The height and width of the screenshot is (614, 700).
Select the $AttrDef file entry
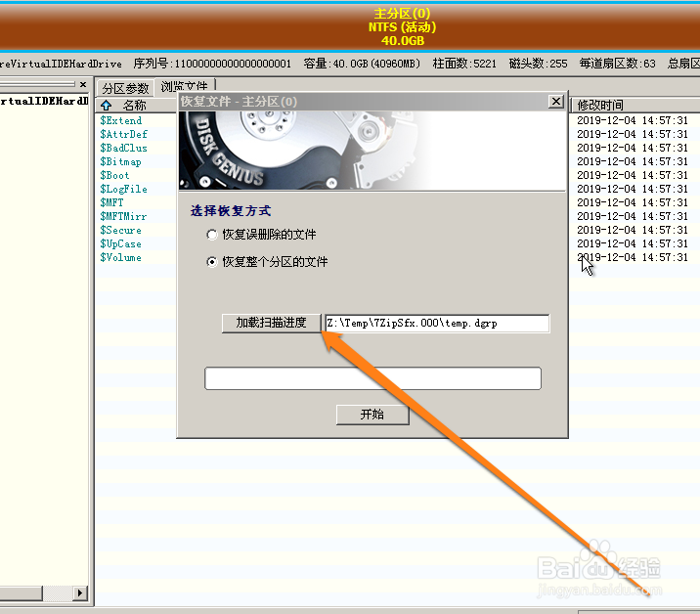(123, 134)
